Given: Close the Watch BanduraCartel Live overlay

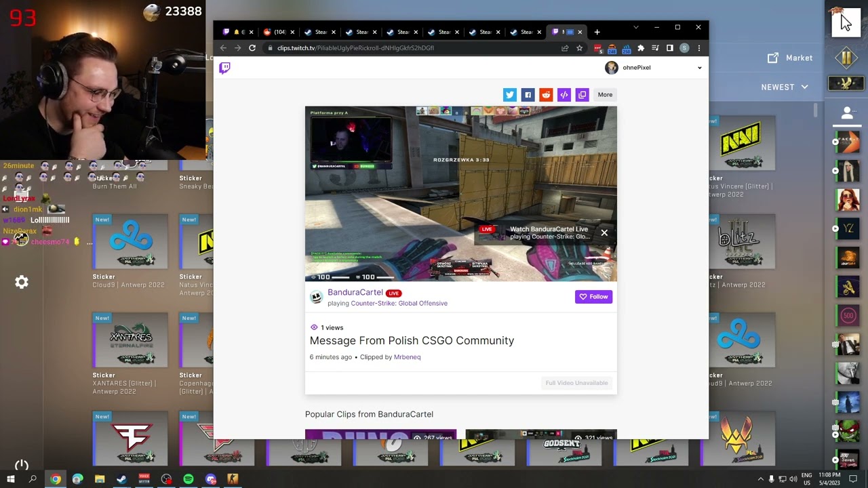Looking at the screenshot, I should [x=604, y=232].
